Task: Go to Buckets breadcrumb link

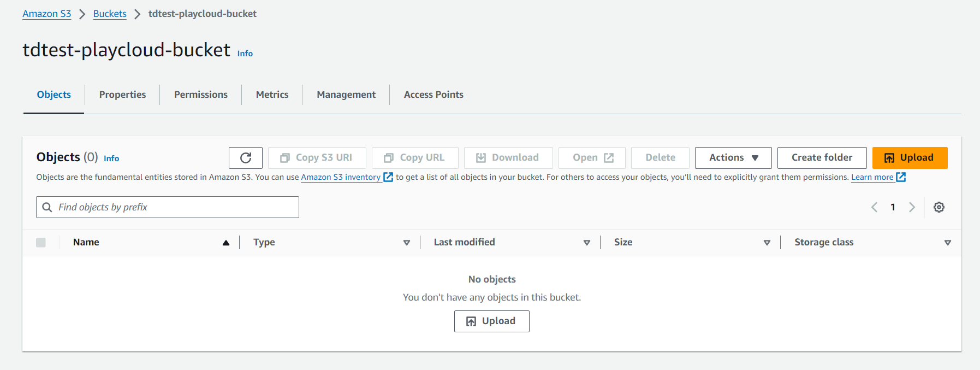Action: click(x=110, y=14)
